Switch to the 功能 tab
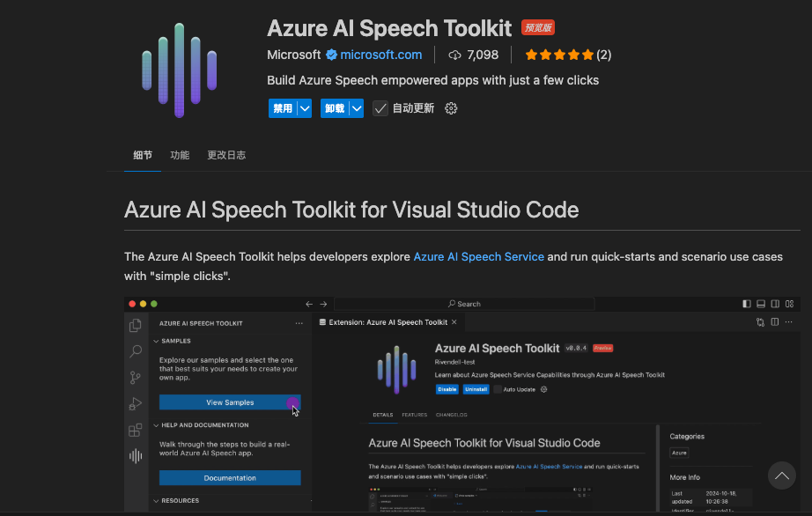 coord(180,155)
